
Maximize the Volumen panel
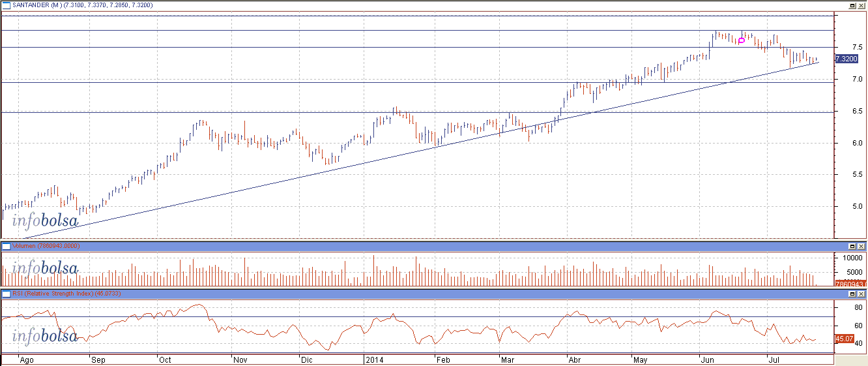coord(852,247)
